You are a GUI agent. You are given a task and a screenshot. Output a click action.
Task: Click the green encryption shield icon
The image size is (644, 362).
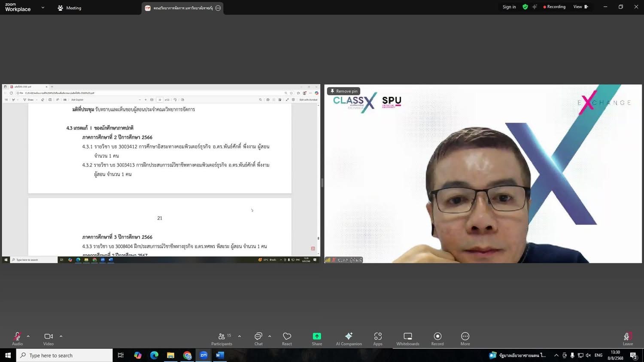[x=525, y=7]
